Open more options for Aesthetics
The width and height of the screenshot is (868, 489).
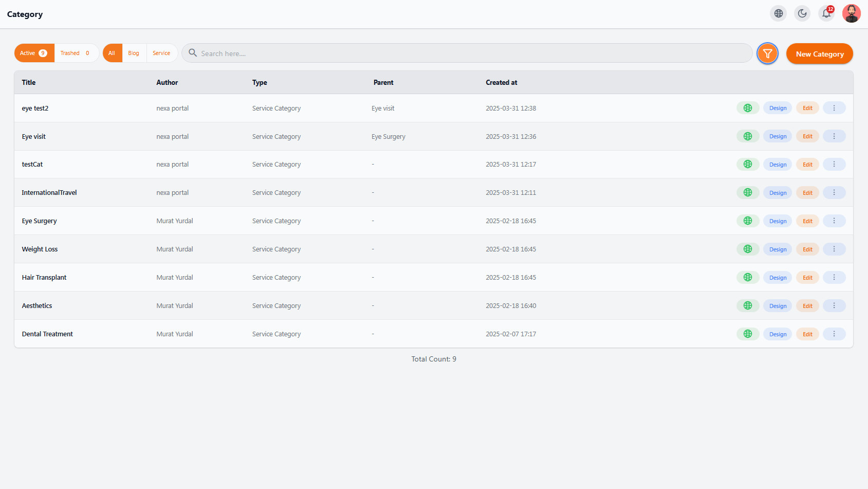point(834,306)
